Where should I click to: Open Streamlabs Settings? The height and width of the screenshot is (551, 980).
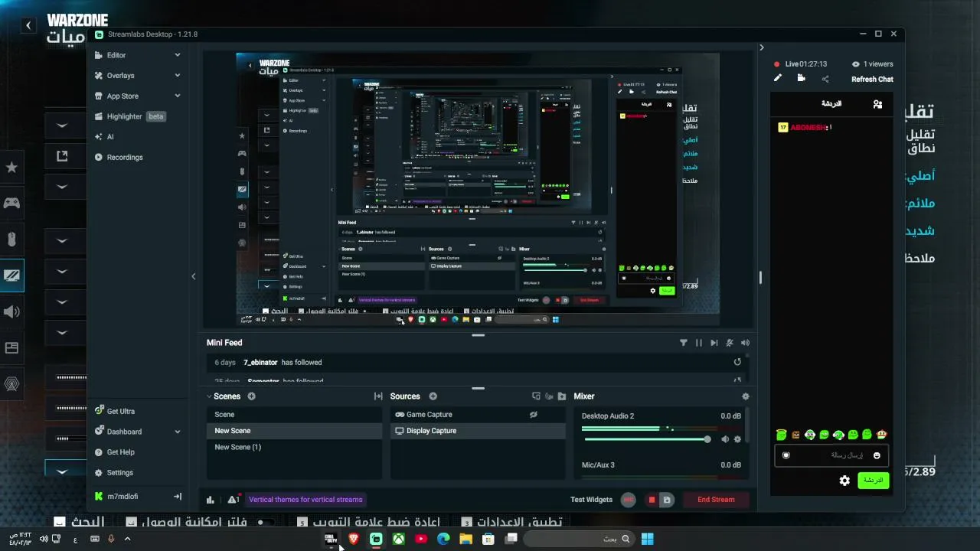[119, 472]
